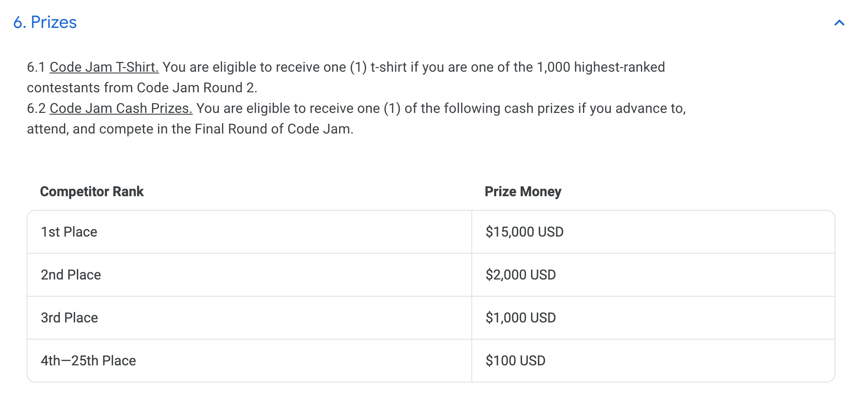The height and width of the screenshot is (401, 868).
Task: Click the '6. Prizes' section heading
Action: (x=45, y=22)
